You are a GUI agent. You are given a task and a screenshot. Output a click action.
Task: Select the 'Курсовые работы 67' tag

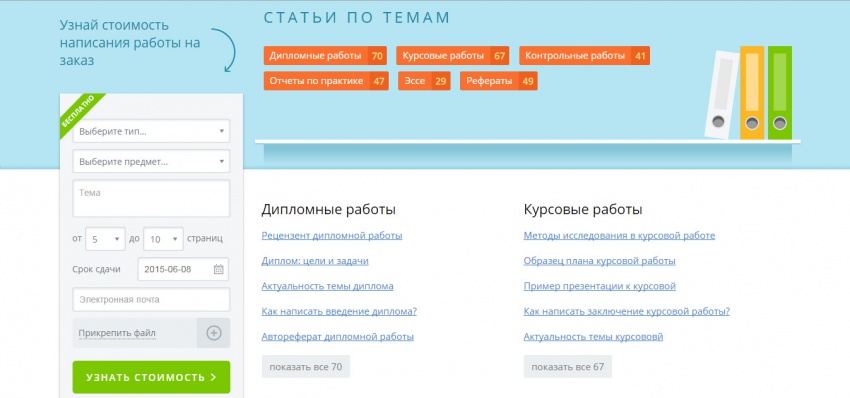(x=453, y=56)
